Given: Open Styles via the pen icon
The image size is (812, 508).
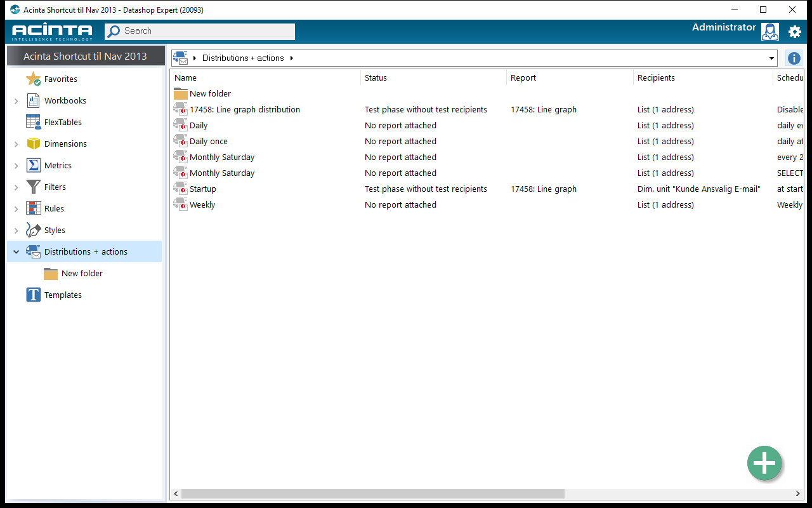Looking at the screenshot, I should pyautogui.click(x=33, y=231).
